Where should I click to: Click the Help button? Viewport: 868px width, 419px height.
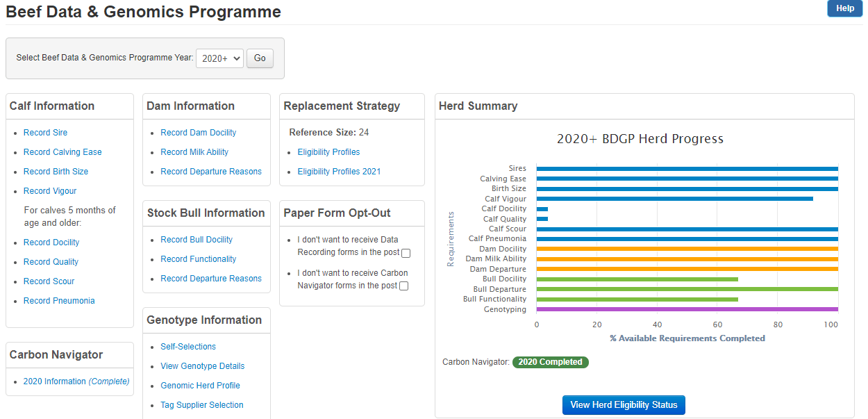[x=844, y=8]
